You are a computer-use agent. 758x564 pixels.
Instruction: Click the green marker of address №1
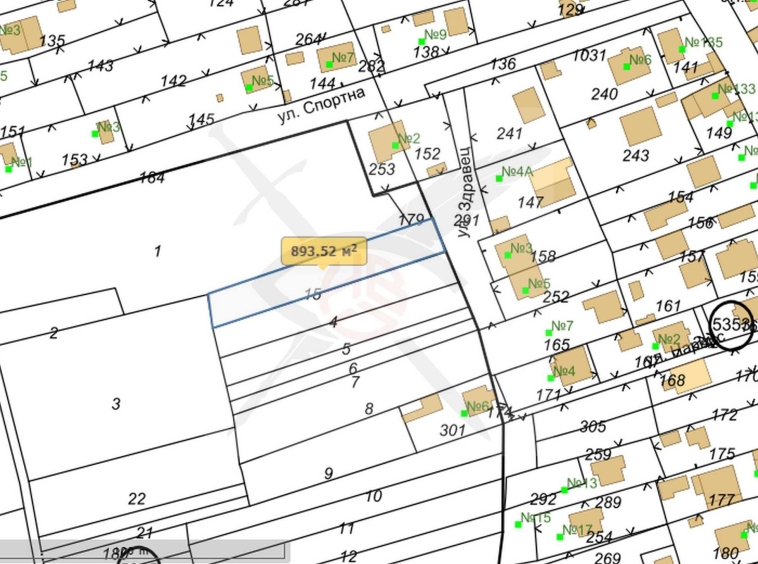click(8, 169)
